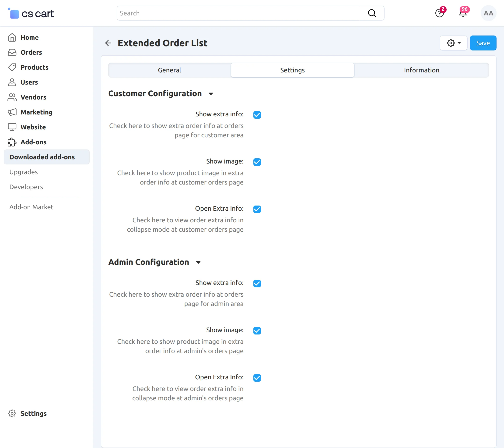Switch to the General tab

click(169, 70)
